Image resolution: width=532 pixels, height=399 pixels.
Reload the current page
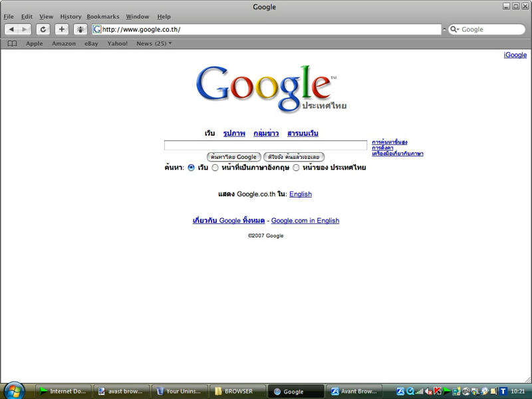click(x=43, y=29)
